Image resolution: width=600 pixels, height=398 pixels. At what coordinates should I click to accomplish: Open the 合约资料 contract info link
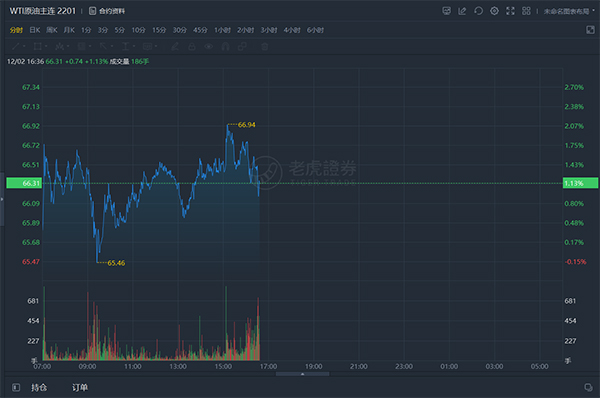[107, 11]
